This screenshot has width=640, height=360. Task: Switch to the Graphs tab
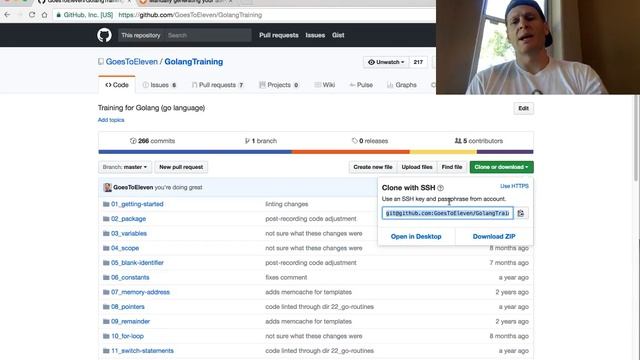pos(402,85)
